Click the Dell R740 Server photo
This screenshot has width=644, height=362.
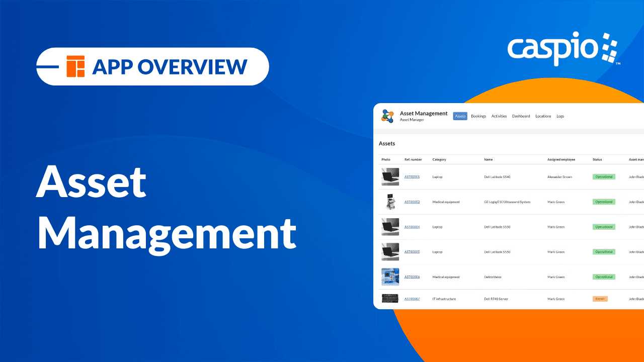(390, 298)
